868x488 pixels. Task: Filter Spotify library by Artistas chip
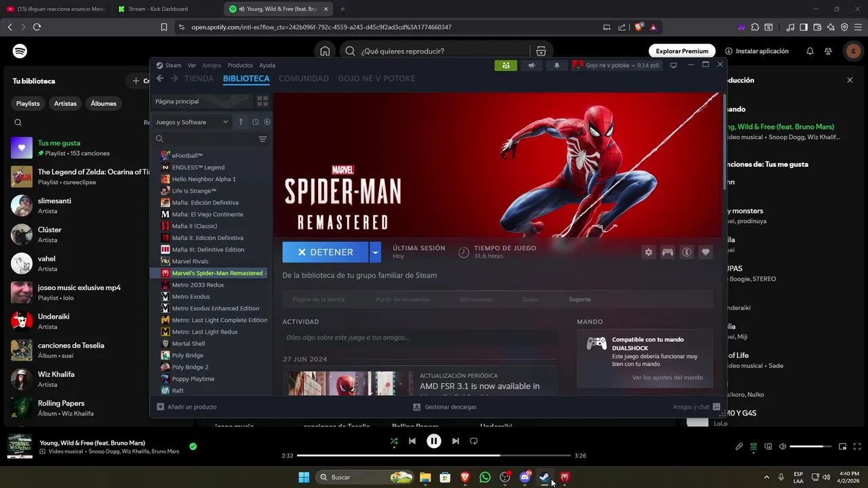(66, 104)
